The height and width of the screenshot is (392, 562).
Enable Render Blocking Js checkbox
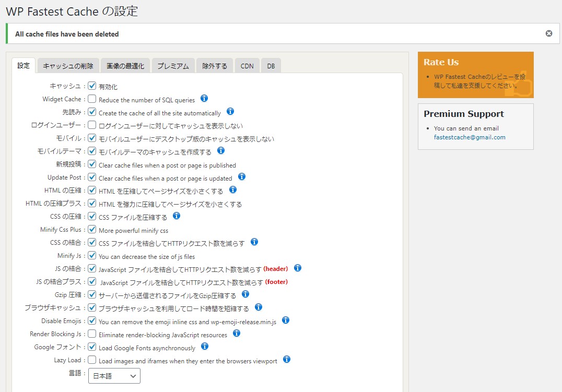92,334
